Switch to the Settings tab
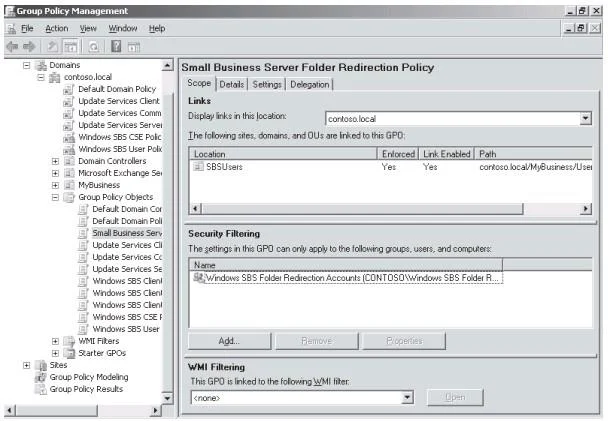 coord(267,84)
